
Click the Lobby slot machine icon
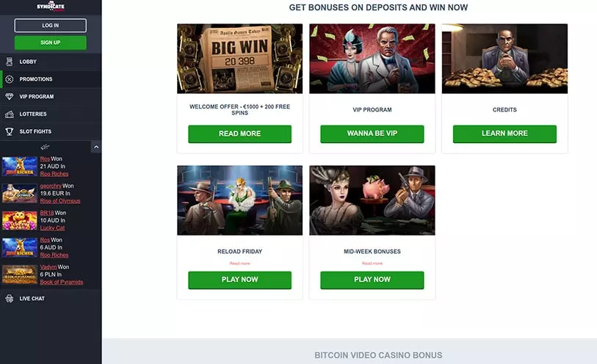pyautogui.click(x=10, y=62)
